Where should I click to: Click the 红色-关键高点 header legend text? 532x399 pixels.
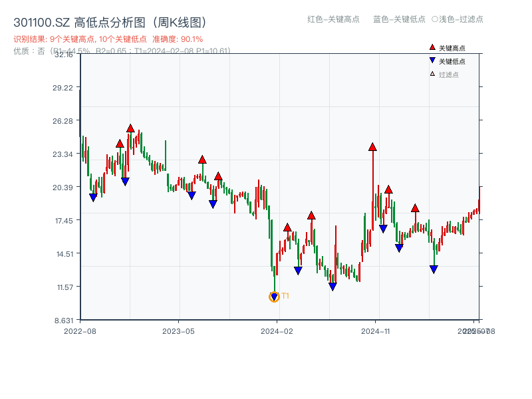coord(333,19)
